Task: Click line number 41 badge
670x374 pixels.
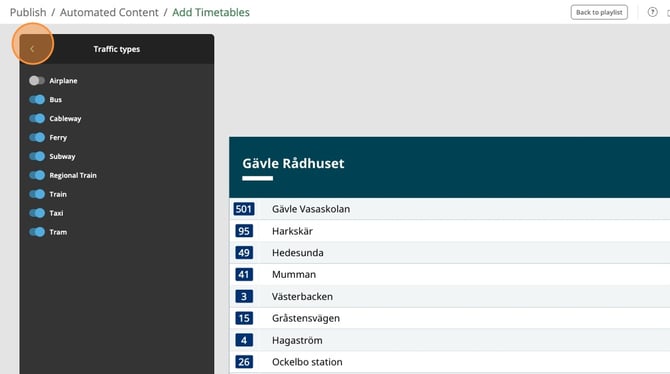Action: (244, 274)
